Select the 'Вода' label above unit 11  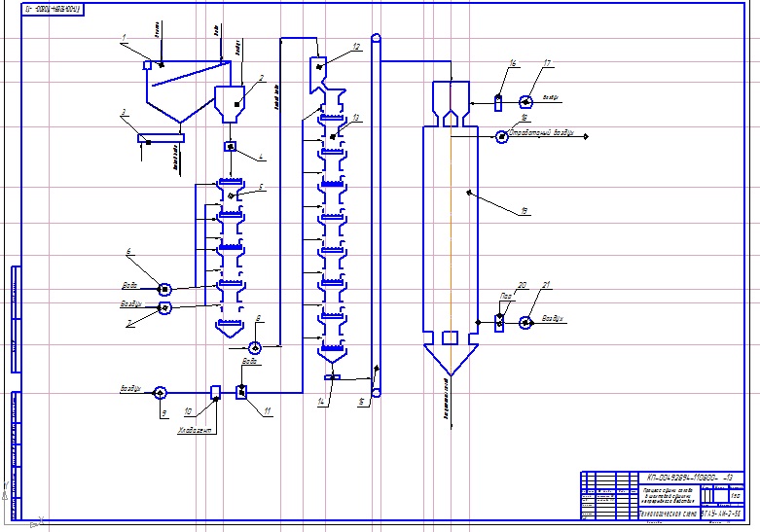[x=249, y=361]
